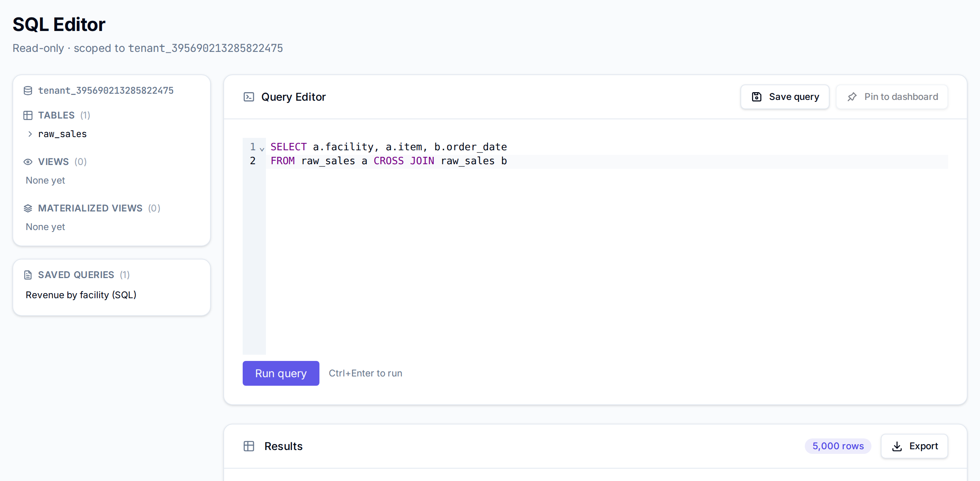980x481 pixels.
Task: Open saved query Revenue by facility (SQL)
Action: click(81, 295)
